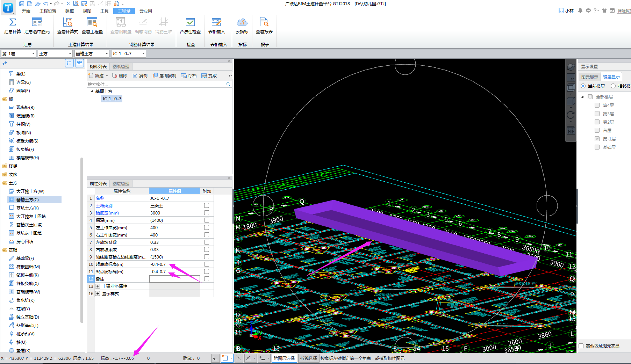Click the save icon in quick access toolbar
This screenshot has width=631, height=364.
[22, 3]
